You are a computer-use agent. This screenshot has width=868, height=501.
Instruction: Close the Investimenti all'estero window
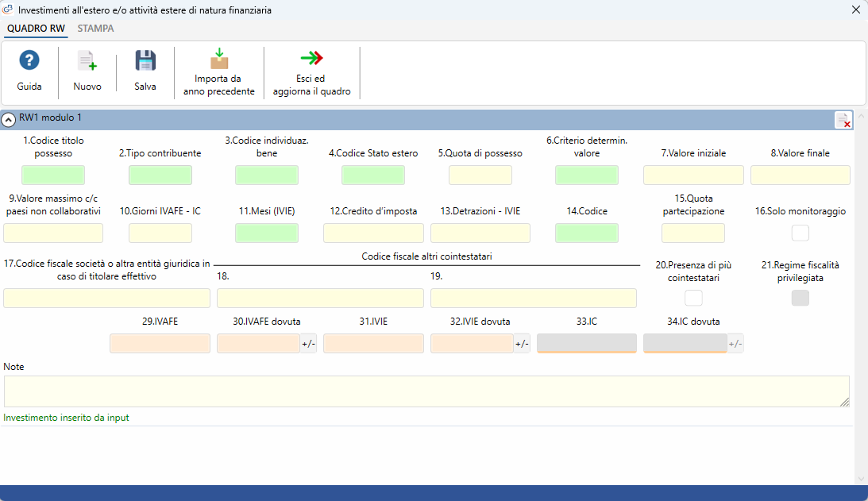click(855, 10)
